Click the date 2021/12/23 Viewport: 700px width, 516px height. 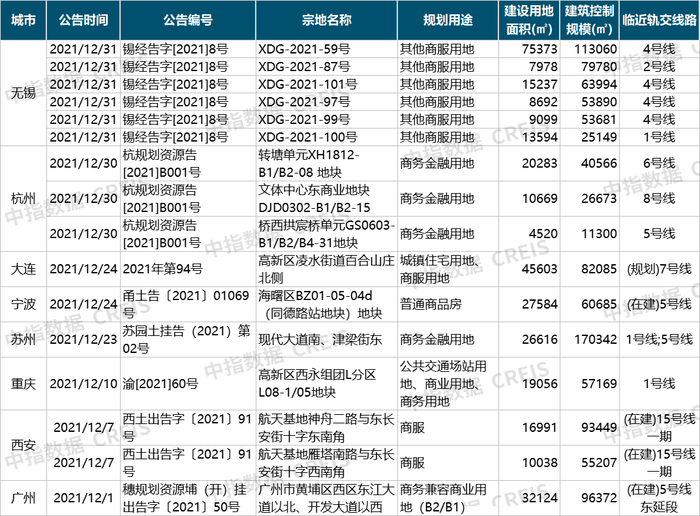pos(83,340)
